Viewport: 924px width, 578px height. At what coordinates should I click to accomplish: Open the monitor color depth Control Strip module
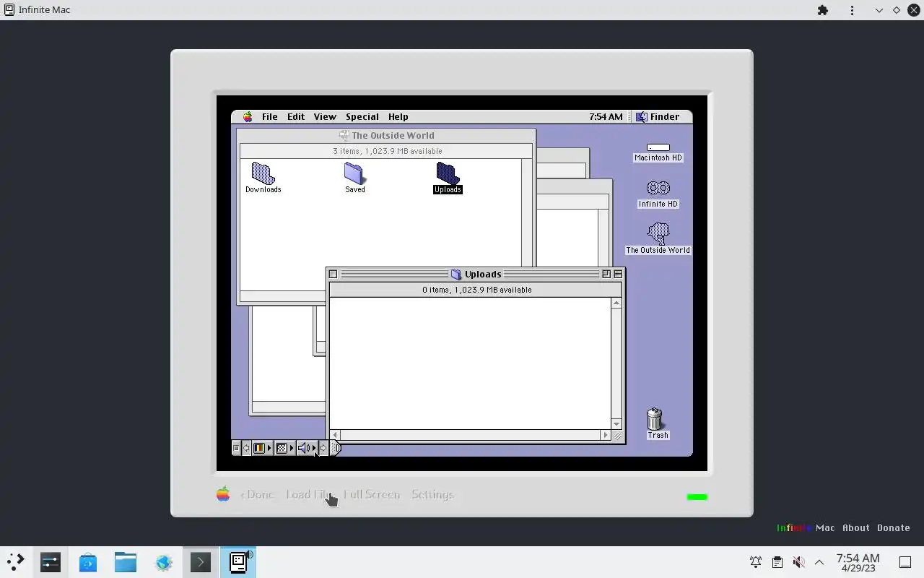click(x=262, y=448)
